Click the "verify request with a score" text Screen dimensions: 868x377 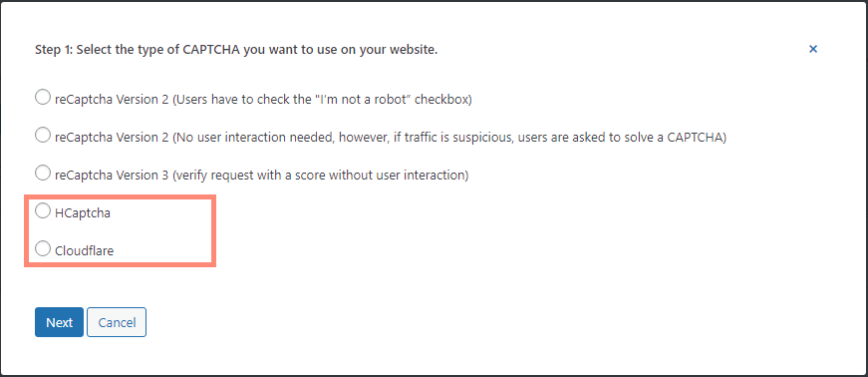coord(251,176)
